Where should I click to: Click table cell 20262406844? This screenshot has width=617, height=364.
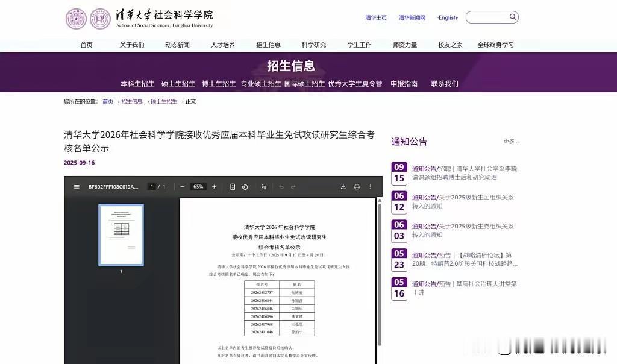click(262, 301)
